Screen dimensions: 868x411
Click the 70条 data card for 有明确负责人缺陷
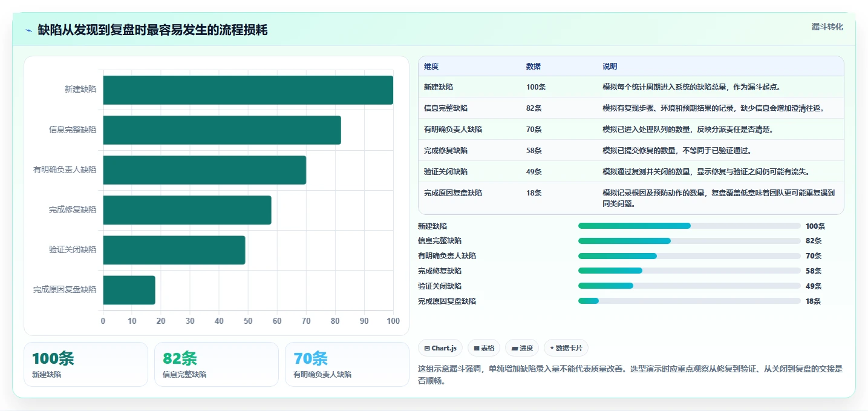pos(347,364)
